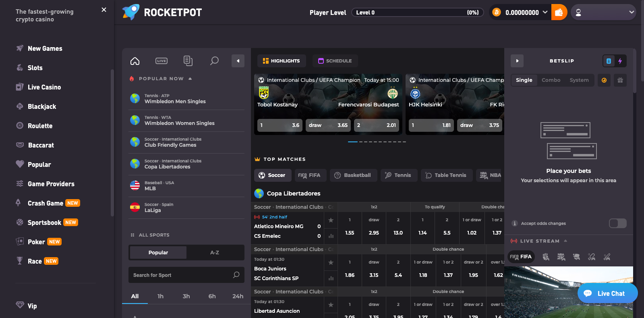Image resolution: width=644 pixels, height=318 pixels.
Task: Open Live Chat button
Action: click(x=607, y=293)
